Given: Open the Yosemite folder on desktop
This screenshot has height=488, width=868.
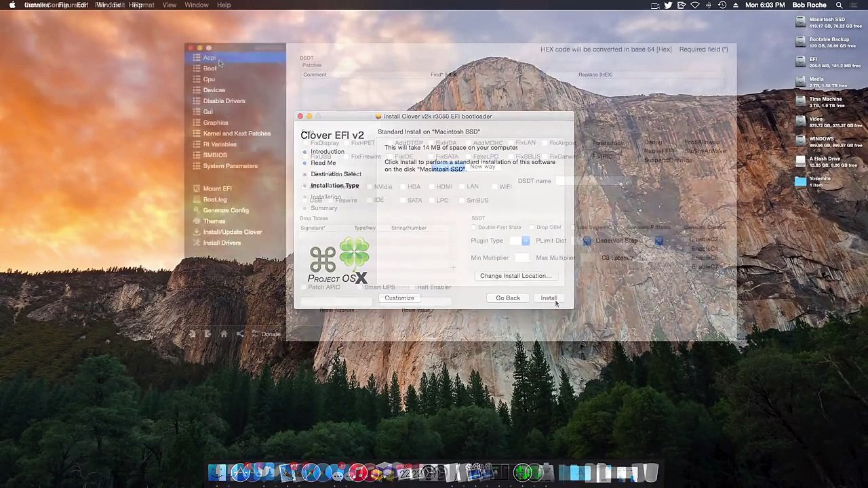Looking at the screenshot, I should [801, 181].
